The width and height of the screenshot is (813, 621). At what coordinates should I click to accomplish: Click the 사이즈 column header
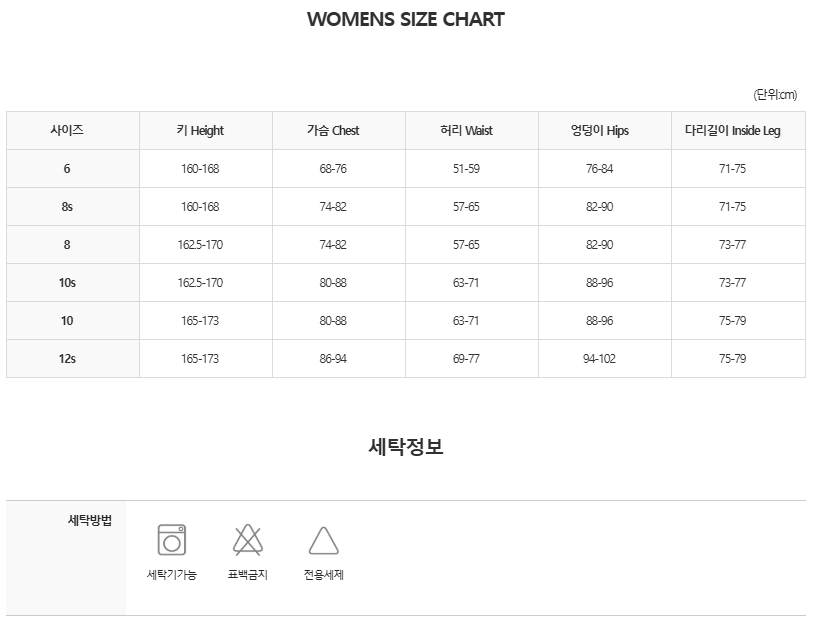pyautogui.click(x=67, y=130)
